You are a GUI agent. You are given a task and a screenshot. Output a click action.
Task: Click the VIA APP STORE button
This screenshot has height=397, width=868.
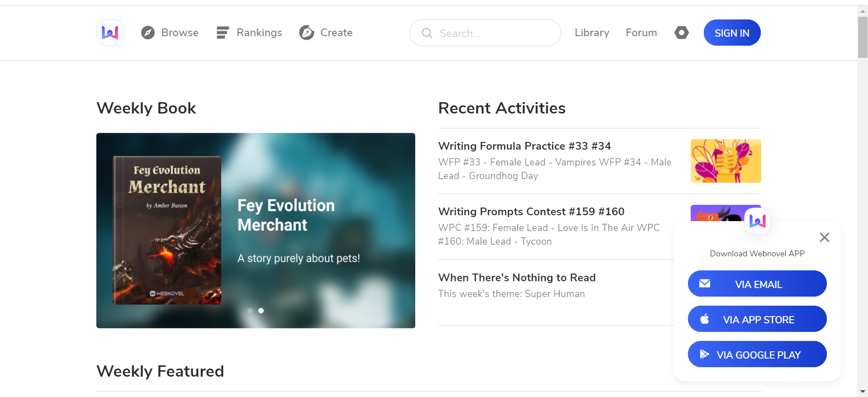(757, 319)
